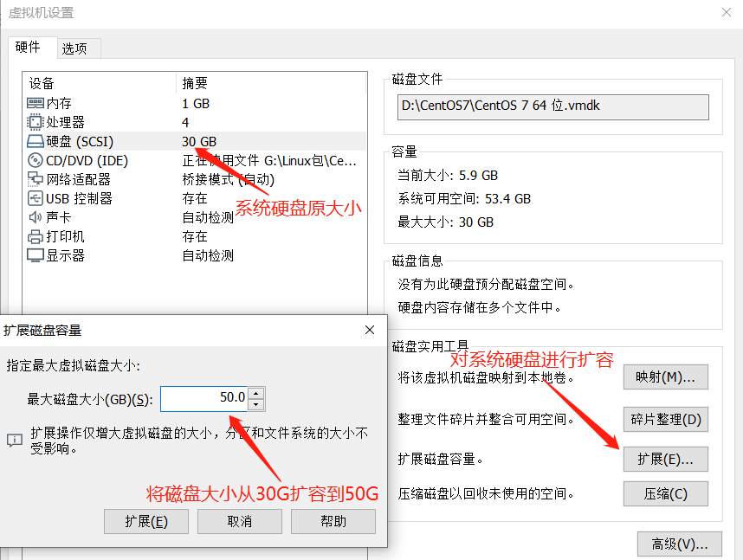Screen dimensions: 743x560
Task: Click the 最大大小: 30 GB text
Action: [x=445, y=222]
